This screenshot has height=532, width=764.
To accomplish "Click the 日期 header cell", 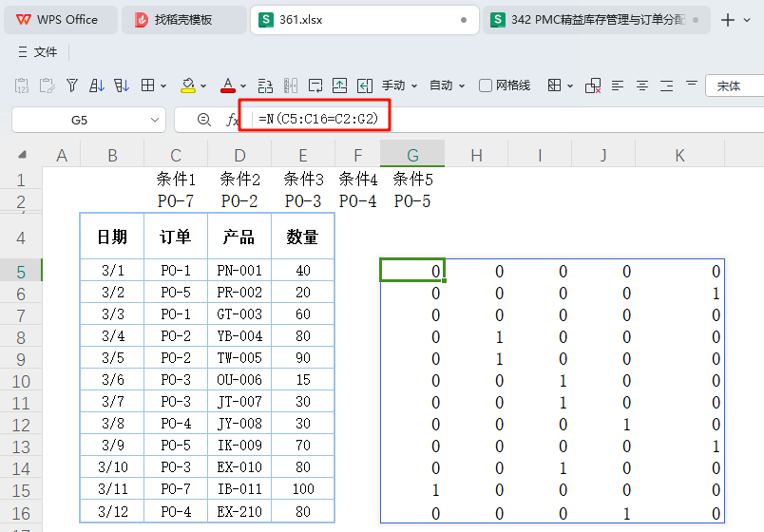I will point(112,237).
